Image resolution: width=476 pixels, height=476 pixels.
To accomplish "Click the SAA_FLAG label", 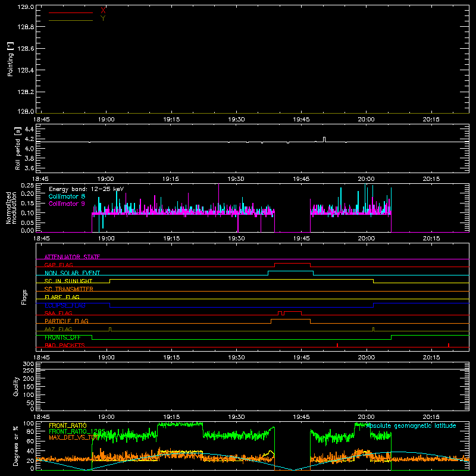I will pyautogui.click(x=58, y=313).
